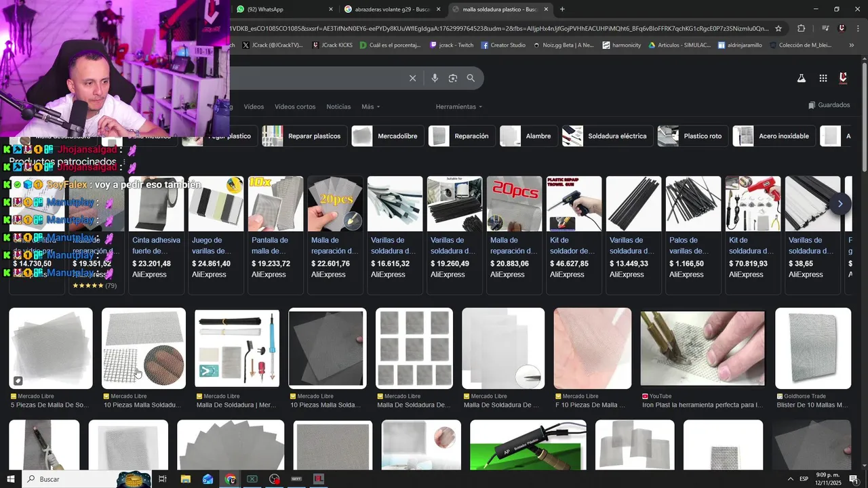Filter images by Soldadura eléctrica chip
The image size is (868, 488).
click(x=607, y=136)
